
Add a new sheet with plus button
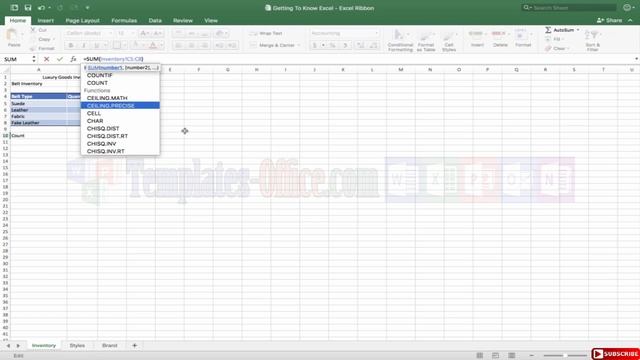tap(134, 345)
